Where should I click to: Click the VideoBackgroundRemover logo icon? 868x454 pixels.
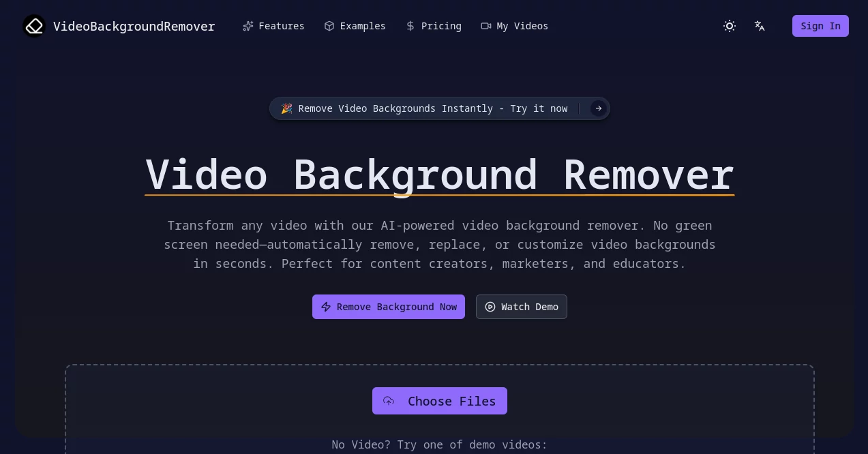[x=34, y=26]
